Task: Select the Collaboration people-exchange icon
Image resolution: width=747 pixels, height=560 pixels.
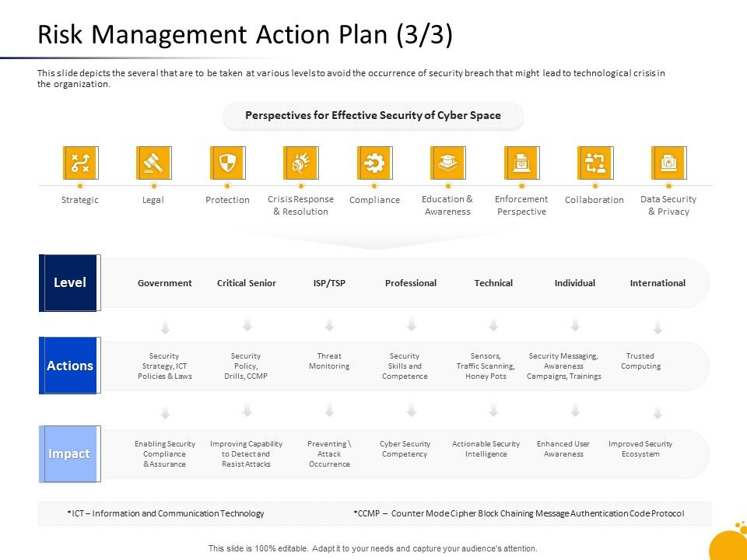Action: [x=595, y=163]
